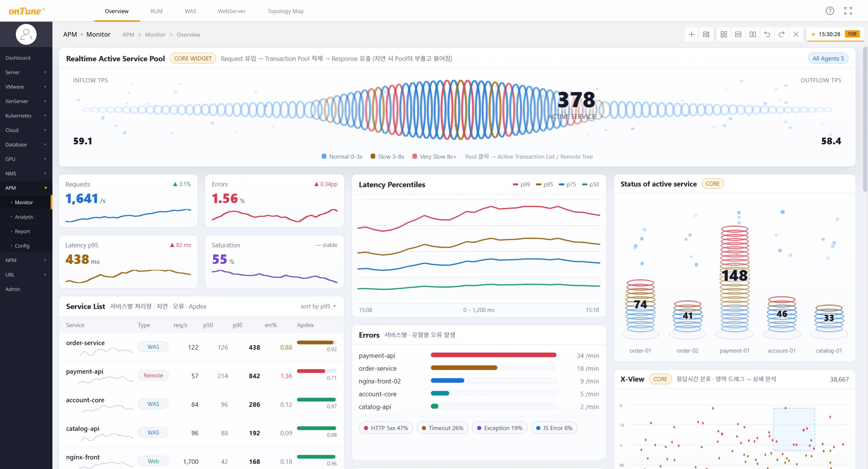Viewport: 868px width, 469px height.
Task: Switch to the WAS tab
Action: (x=190, y=11)
